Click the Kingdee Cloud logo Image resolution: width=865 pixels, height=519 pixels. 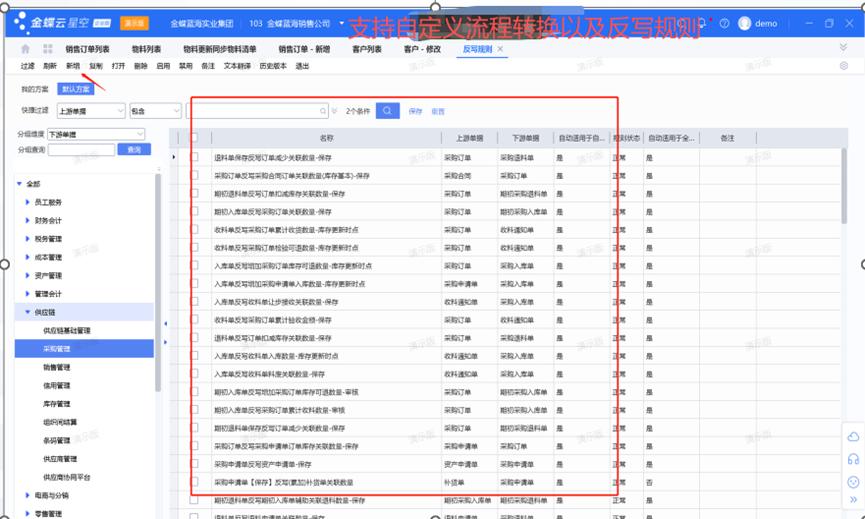pyautogui.click(x=62, y=23)
